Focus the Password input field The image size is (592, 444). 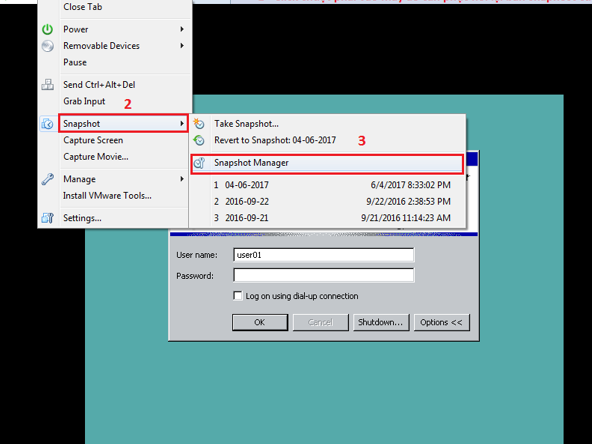pos(324,275)
